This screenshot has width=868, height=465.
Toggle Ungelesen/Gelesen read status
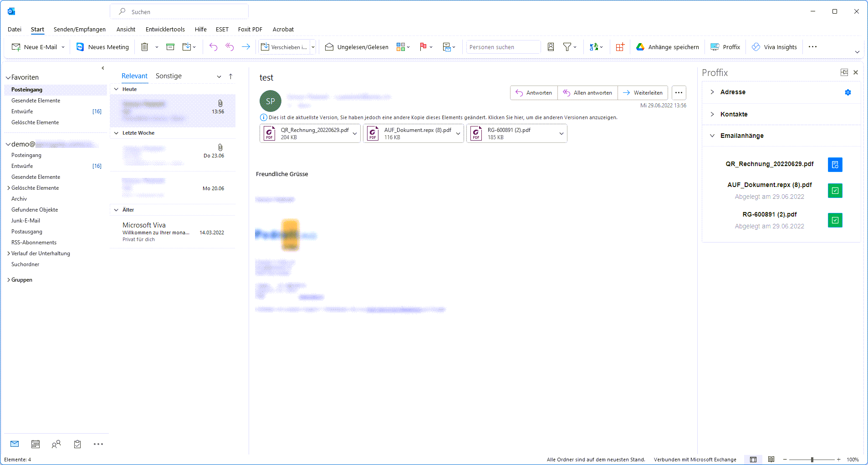(357, 47)
